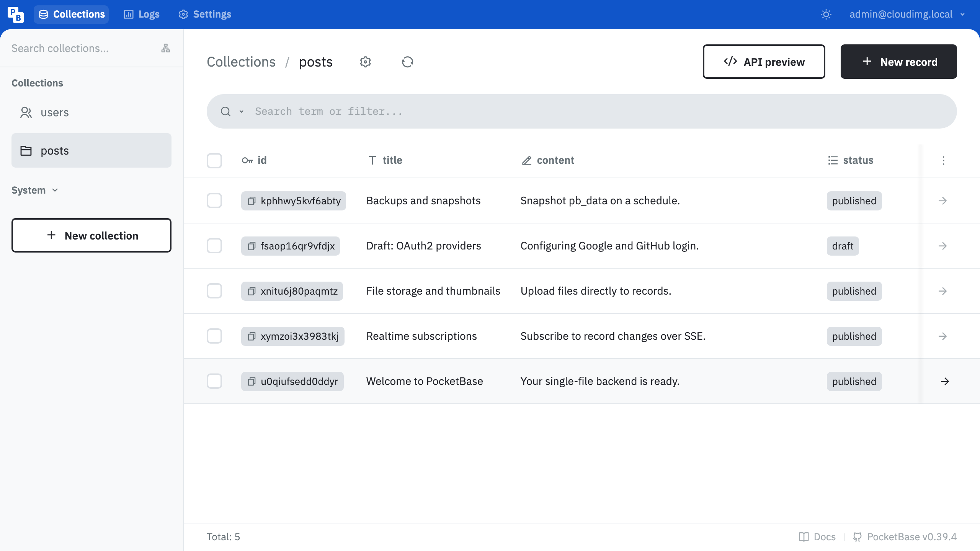The height and width of the screenshot is (551, 980).
Task: Open the table columns three-dot menu
Action: [944, 160]
